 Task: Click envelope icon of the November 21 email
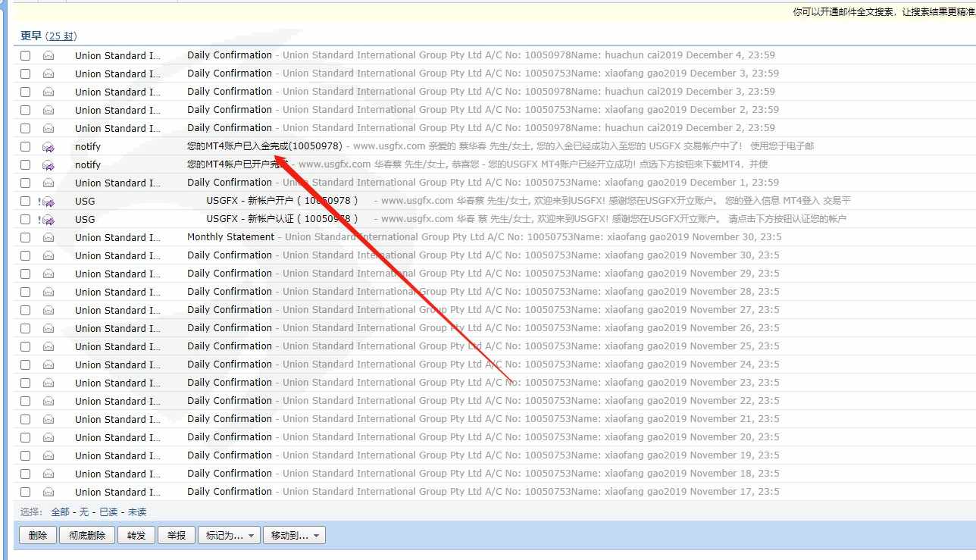[48, 419]
